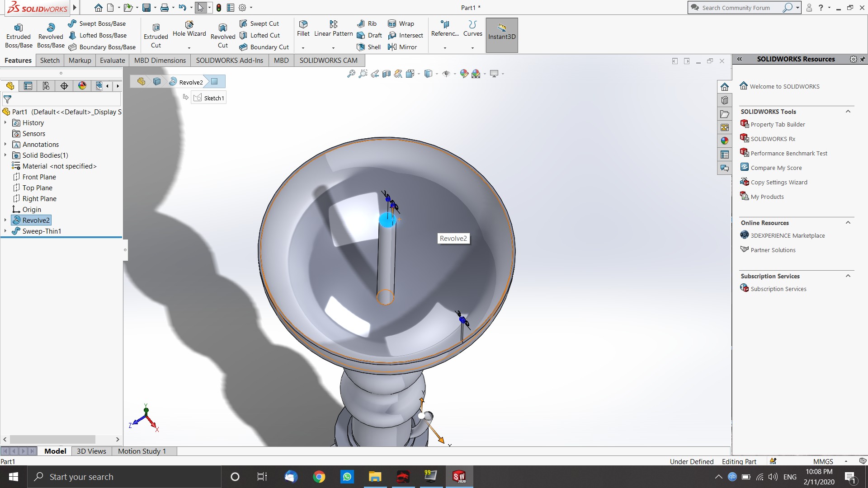Toggle Hide/Show Items eye icon
Viewport: 868px width, 488px height.
click(x=446, y=74)
